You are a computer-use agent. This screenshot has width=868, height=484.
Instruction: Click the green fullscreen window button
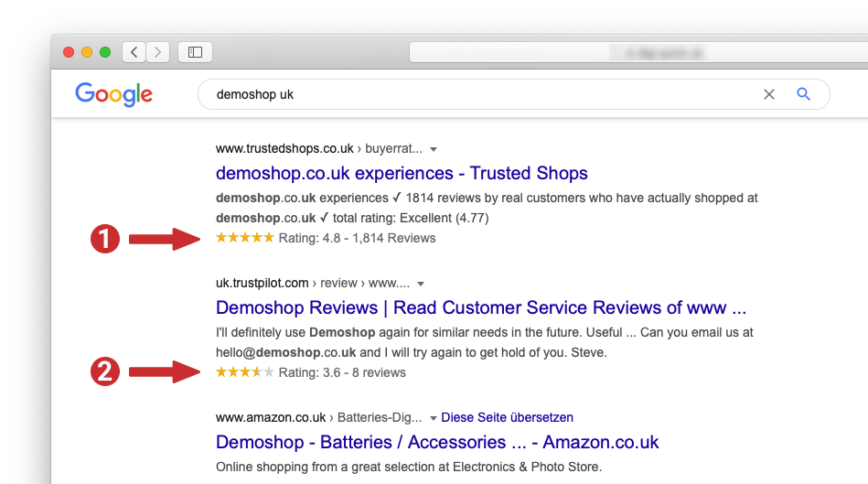click(x=105, y=52)
